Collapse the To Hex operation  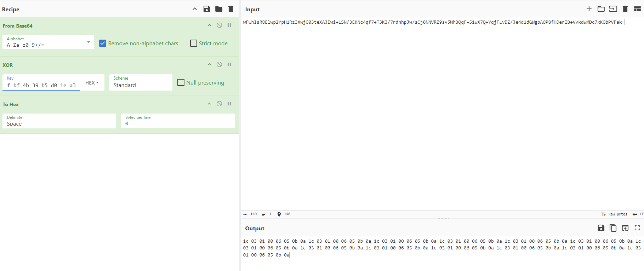210,104
